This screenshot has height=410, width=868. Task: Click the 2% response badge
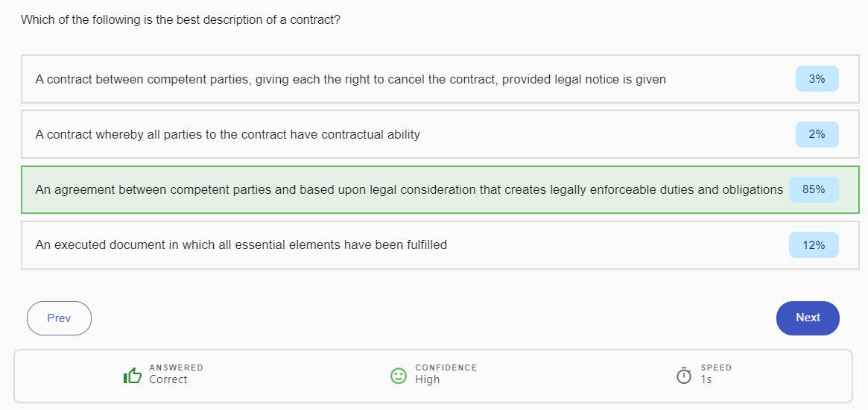[817, 134]
